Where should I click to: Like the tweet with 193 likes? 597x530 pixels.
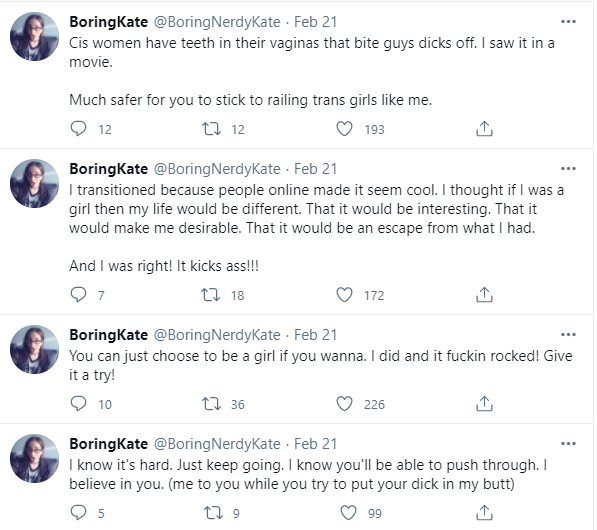tap(344, 129)
